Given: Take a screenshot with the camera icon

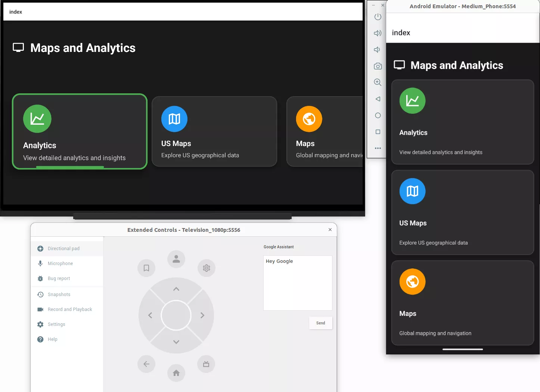Looking at the screenshot, I should coord(378,66).
